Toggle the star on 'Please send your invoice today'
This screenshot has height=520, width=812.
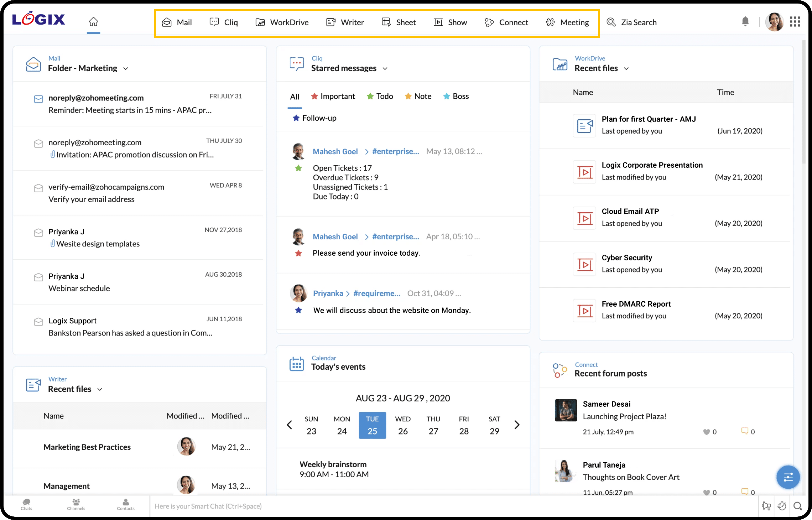298,253
